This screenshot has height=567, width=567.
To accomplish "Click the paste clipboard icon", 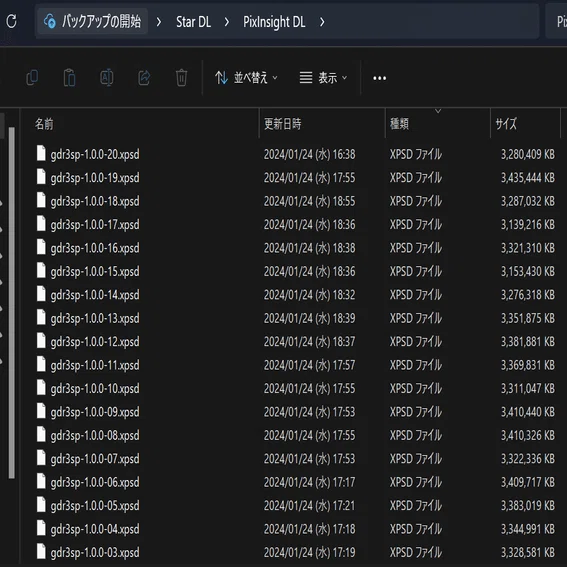I will pyautogui.click(x=69, y=78).
